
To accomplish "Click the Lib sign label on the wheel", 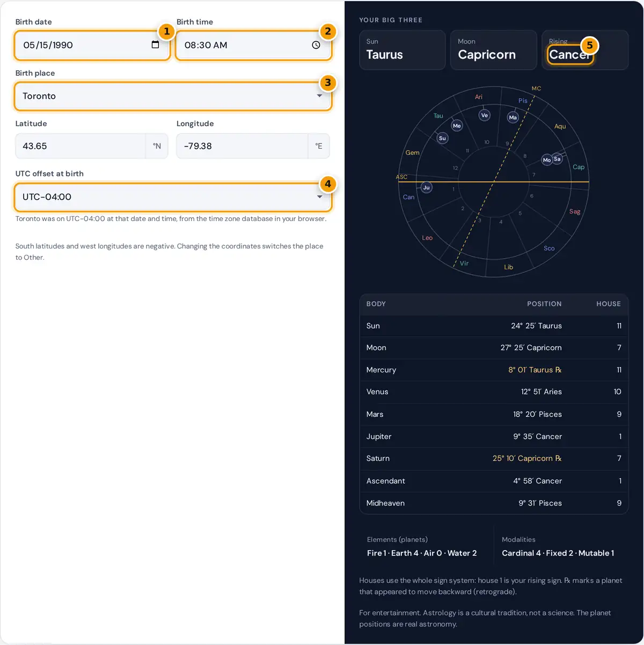I will (508, 267).
